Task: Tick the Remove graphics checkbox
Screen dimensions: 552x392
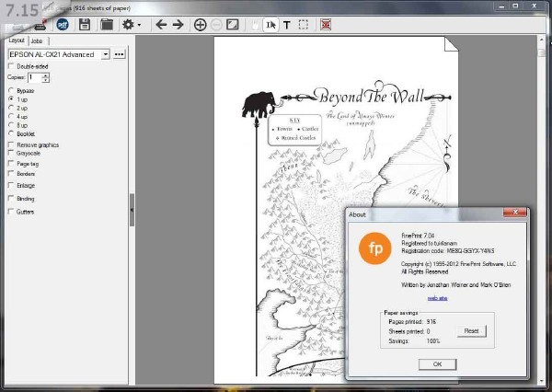Action: pos(12,144)
